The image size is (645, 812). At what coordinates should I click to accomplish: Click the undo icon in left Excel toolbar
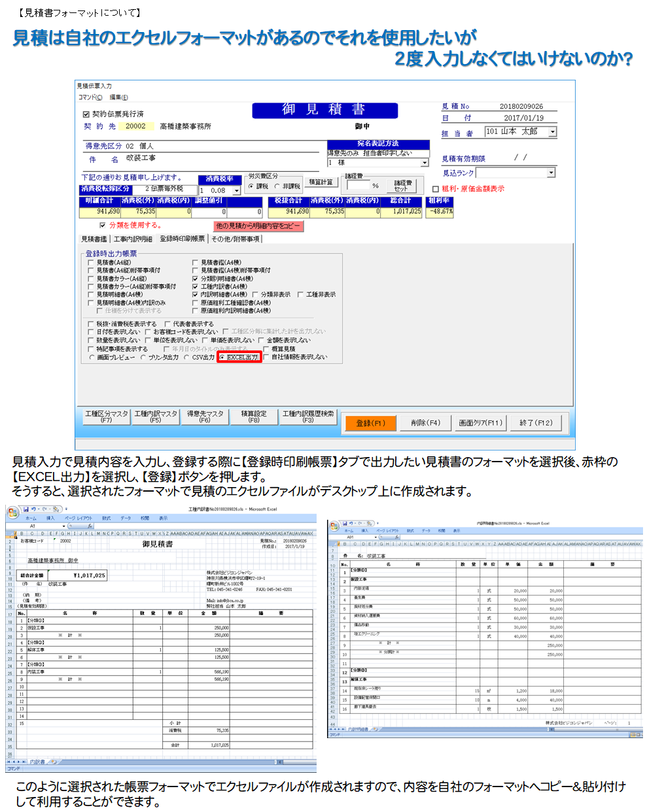pos(33,509)
